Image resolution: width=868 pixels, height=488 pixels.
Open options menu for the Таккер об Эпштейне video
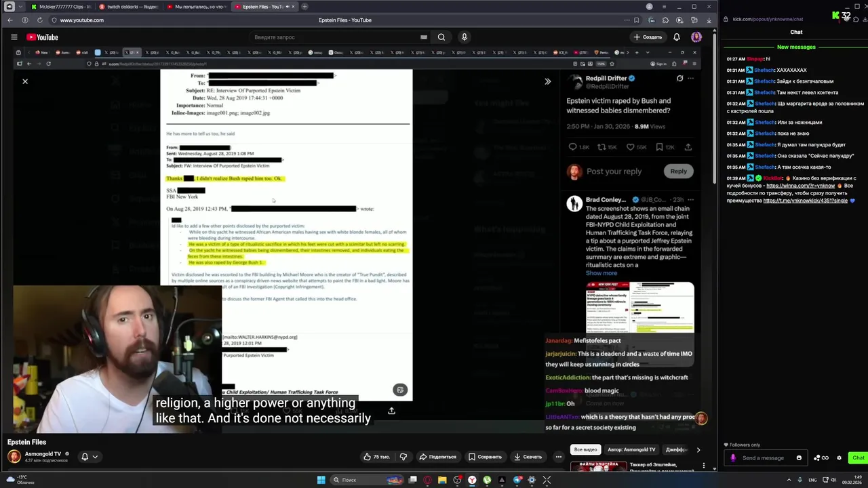pyautogui.click(x=704, y=466)
